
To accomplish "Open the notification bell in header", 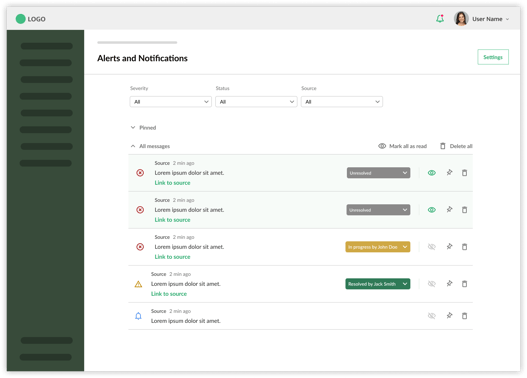I will pos(440,19).
